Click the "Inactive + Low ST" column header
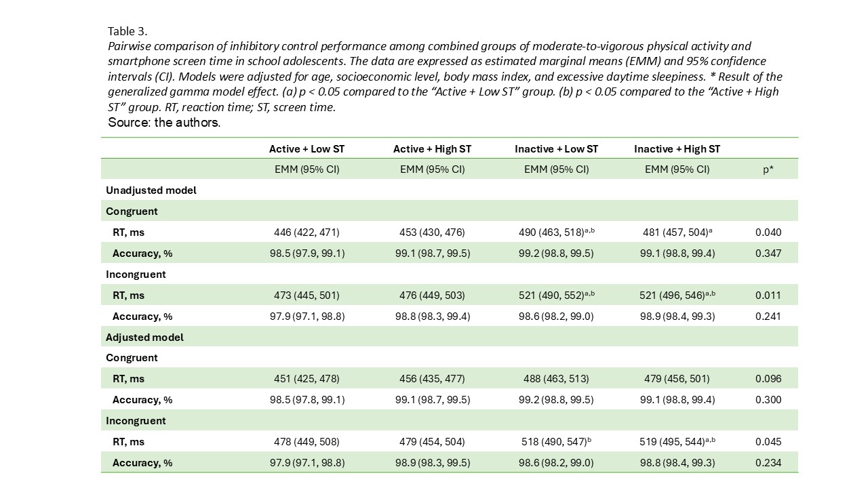 point(556,149)
